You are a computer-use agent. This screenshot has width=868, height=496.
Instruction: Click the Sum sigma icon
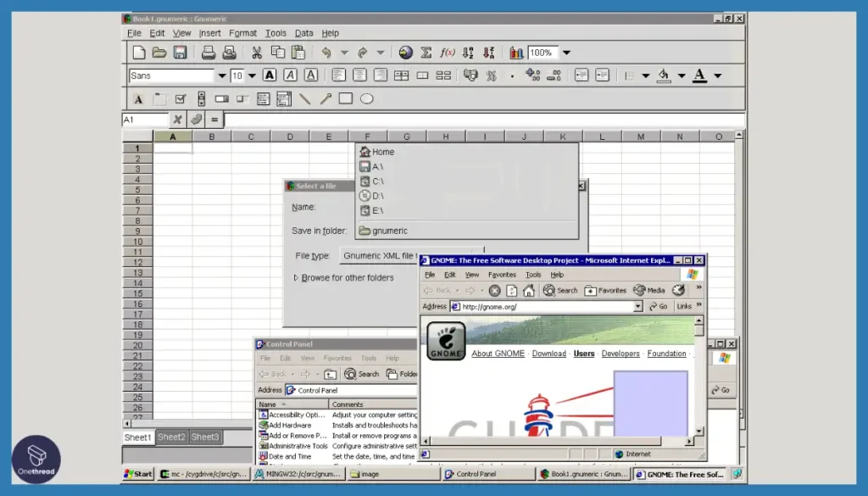[426, 53]
